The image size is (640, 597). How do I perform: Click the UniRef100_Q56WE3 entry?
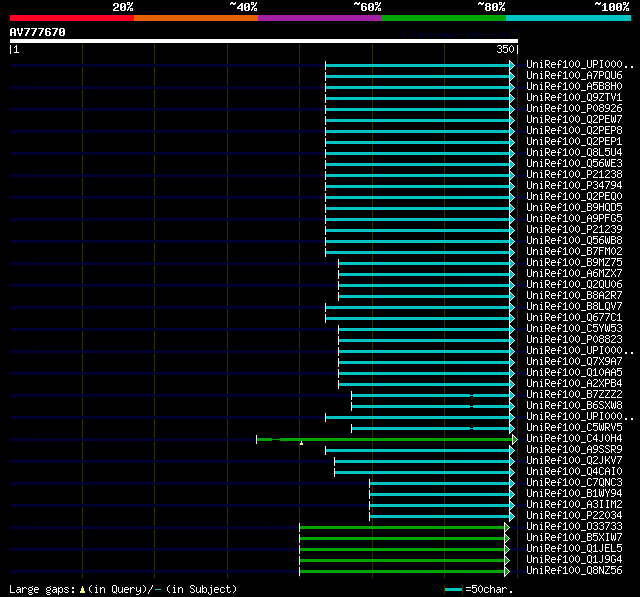[574, 164]
